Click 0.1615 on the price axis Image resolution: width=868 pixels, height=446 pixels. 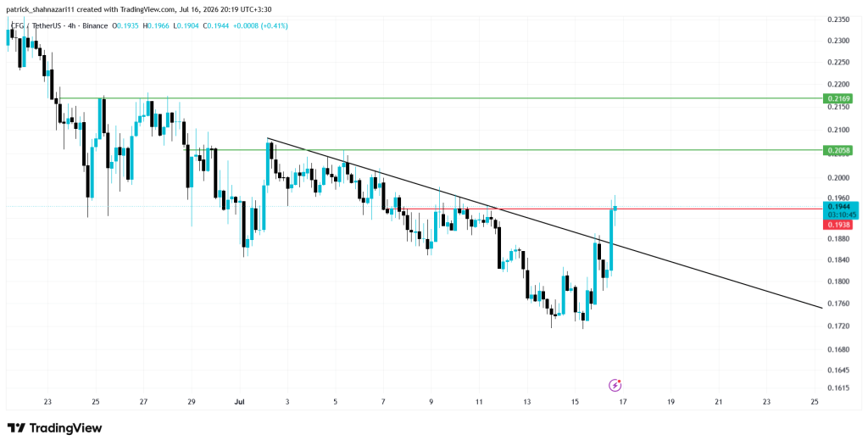[x=838, y=387]
